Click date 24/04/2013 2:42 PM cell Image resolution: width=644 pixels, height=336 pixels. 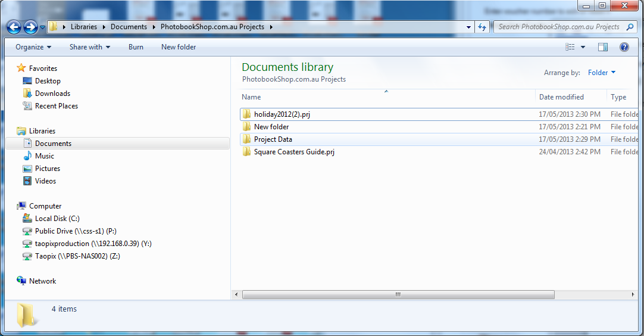click(x=570, y=152)
